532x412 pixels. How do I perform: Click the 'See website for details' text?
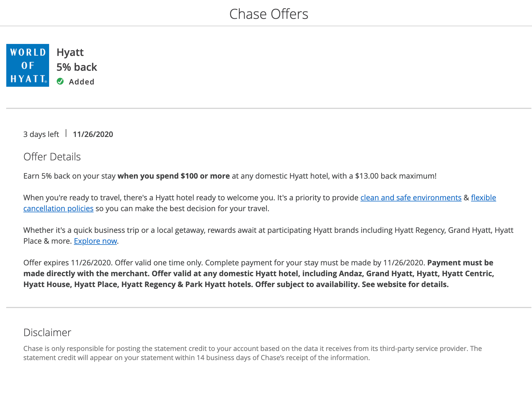click(x=405, y=284)
